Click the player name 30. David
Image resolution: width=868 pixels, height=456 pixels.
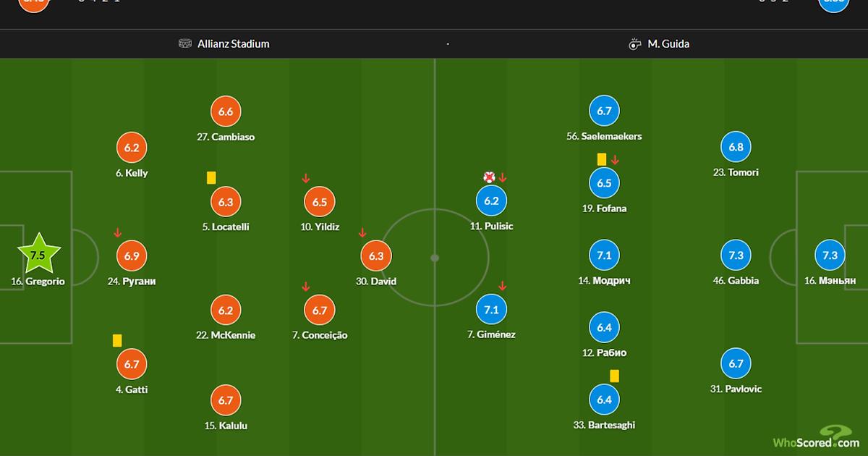[376, 281]
